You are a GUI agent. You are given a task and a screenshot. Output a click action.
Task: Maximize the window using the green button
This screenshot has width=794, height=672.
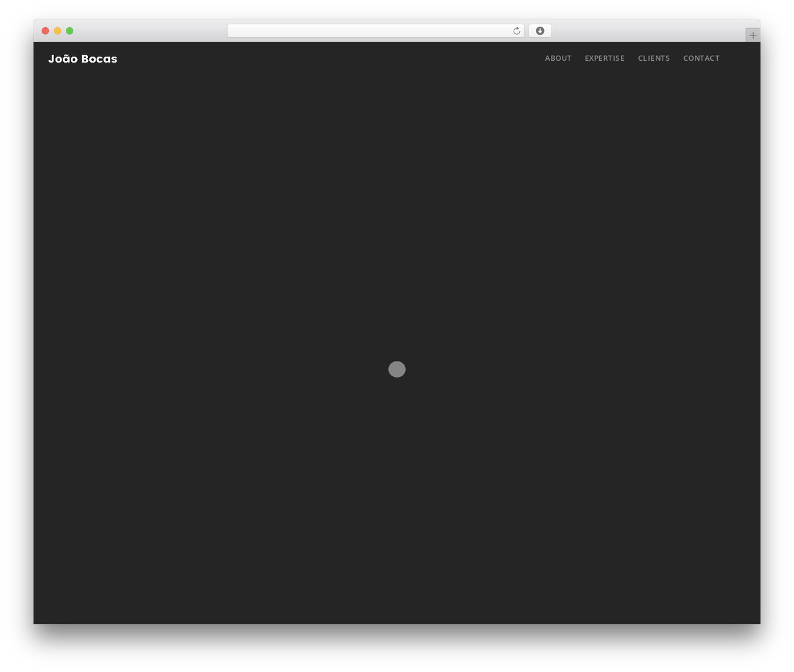[69, 31]
